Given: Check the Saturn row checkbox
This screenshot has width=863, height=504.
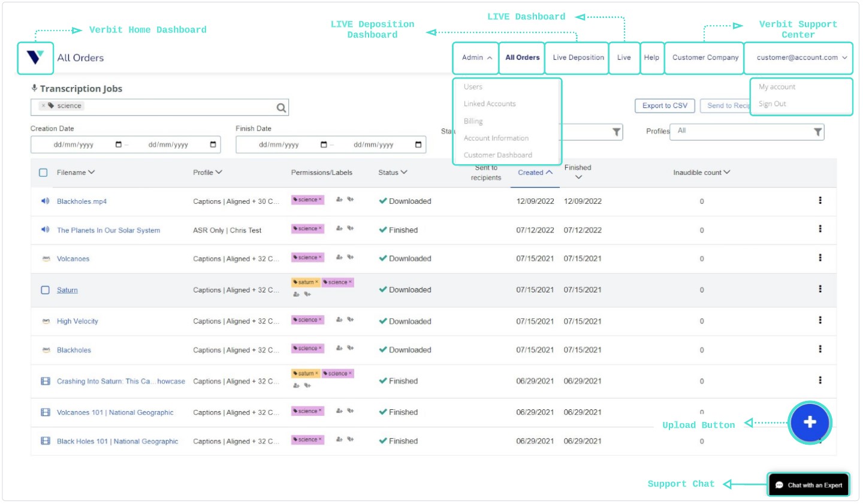Looking at the screenshot, I should [x=45, y=290].
